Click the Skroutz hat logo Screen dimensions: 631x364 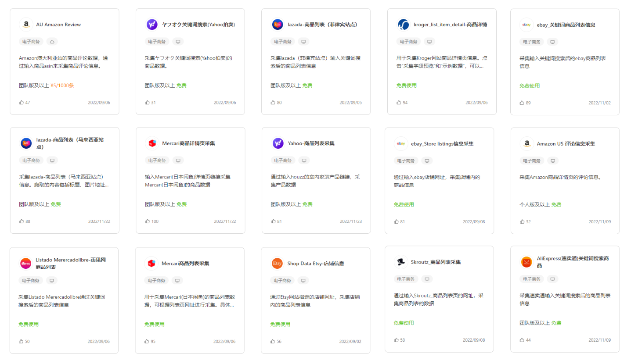(x=401, y=262)
